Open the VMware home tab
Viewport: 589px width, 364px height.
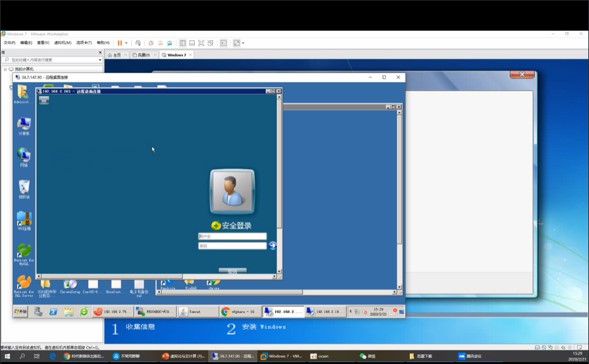tap(117, 55)
